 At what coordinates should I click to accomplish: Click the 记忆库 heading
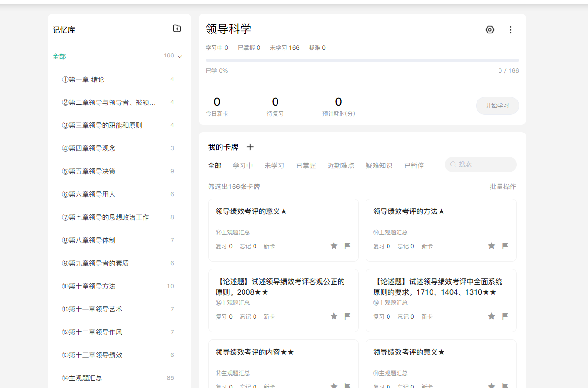[x=64, y=30]
